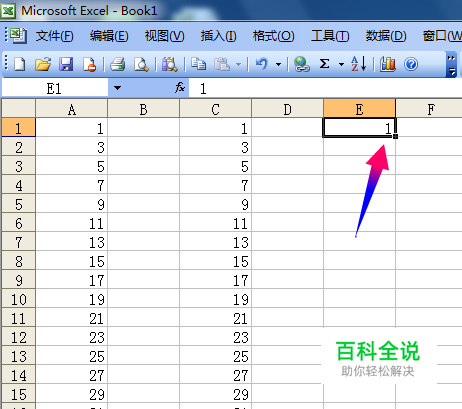Click cell A10 containing 19
The width and height of the screenshot is (462, 409).
point(72,298)
